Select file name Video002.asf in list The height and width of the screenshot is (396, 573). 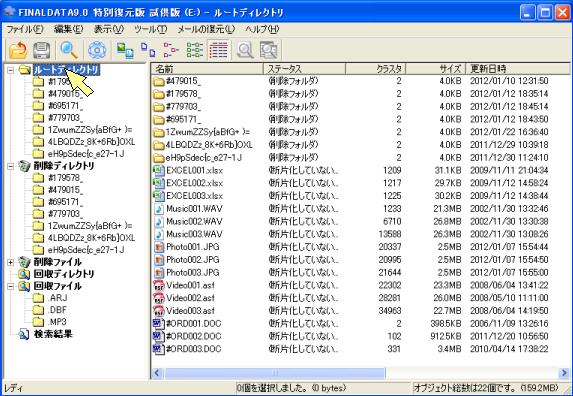click(190, 298)
